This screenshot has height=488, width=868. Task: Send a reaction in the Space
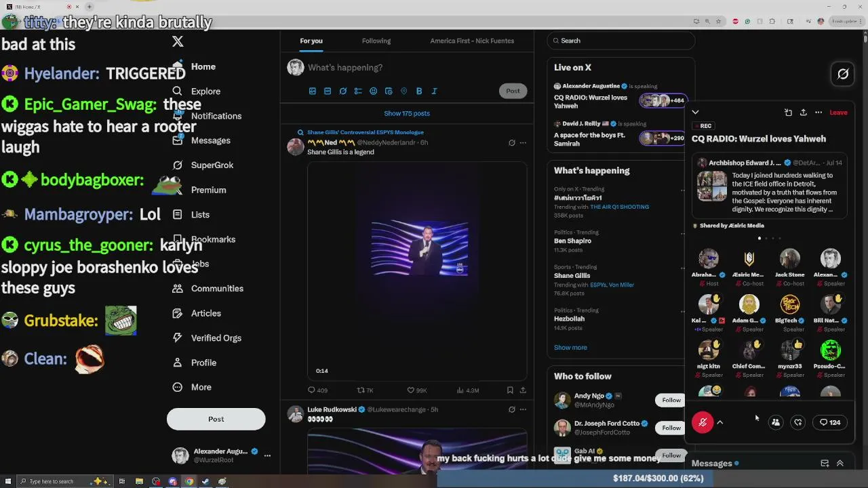(x=798, y=422)
